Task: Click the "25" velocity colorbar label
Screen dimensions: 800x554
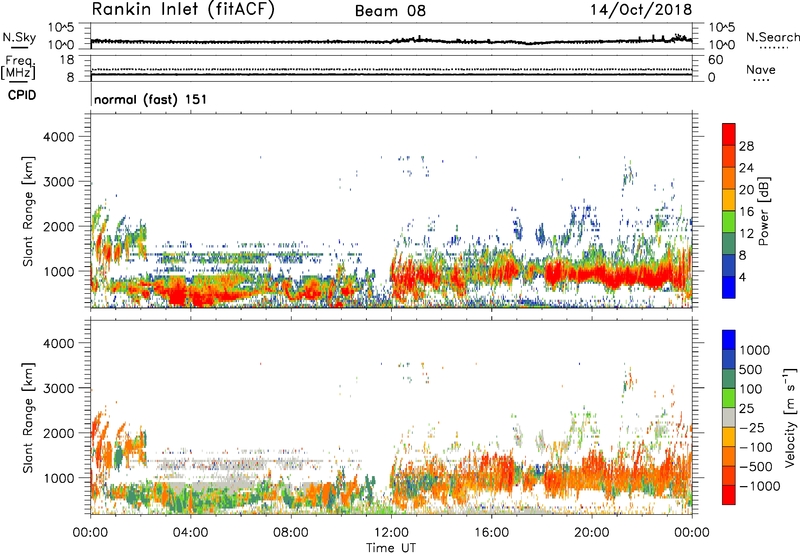Action: [x=746, y=409]
